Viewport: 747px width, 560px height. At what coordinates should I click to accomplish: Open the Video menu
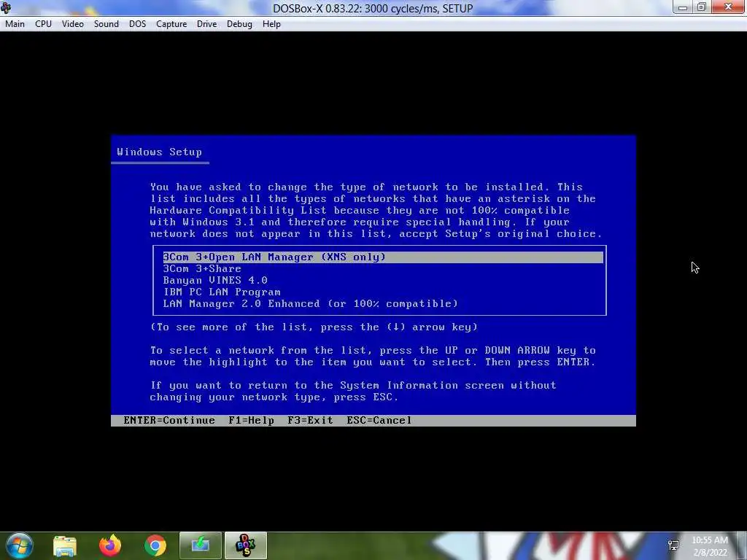[73, 24]
